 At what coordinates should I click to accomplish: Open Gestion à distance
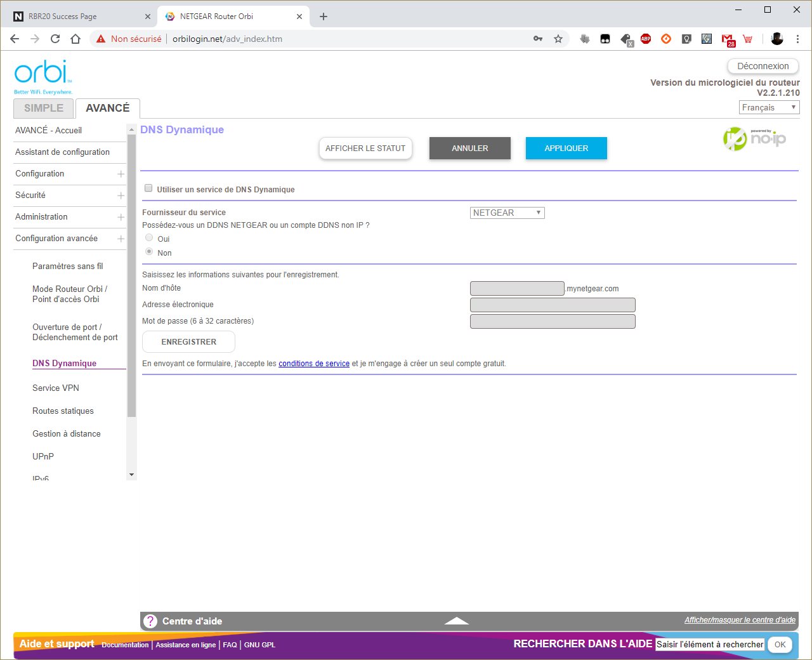[67, 433]
